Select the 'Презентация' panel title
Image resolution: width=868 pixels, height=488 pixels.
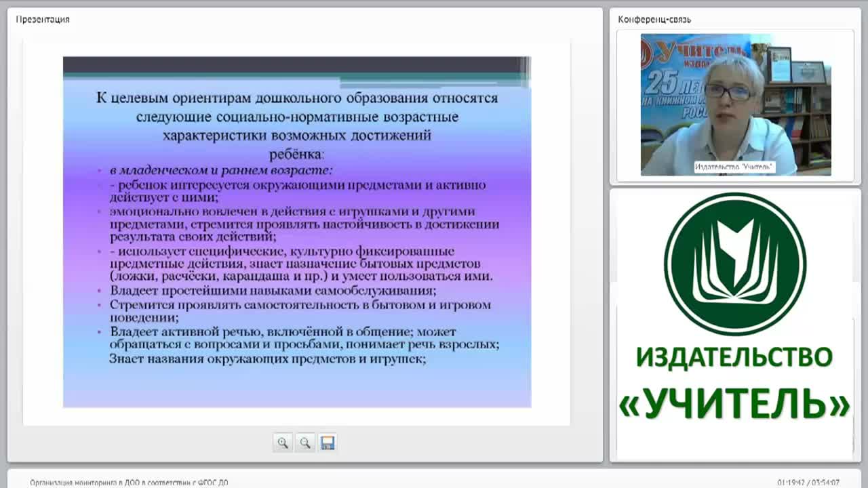(43, 20)
